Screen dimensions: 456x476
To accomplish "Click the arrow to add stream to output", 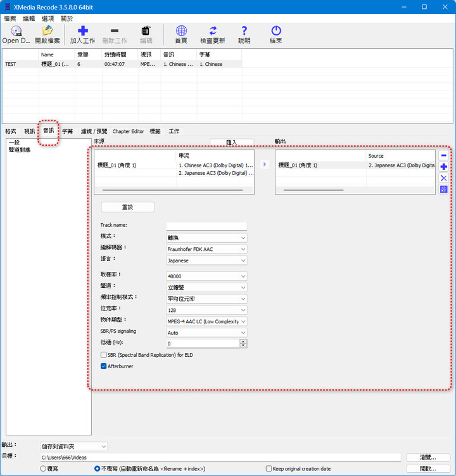I will (x=265, y=165).
